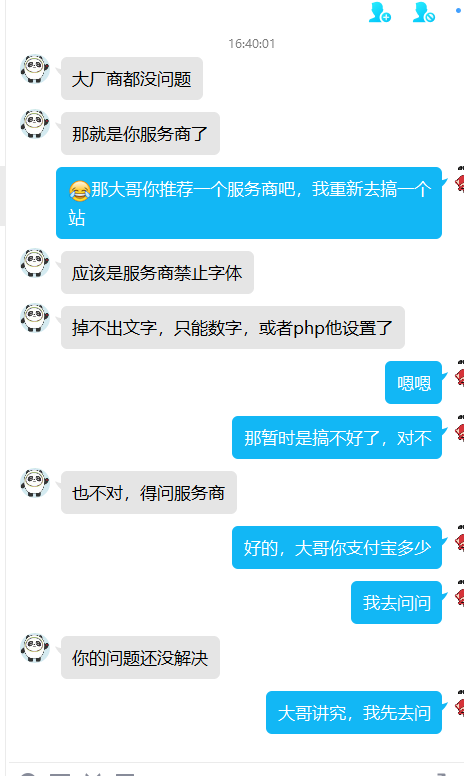The height and width of the screenshot is (776, 464).
Task: Select the "大厂商都没问题" message bubble
Action: [x=132, y=79]
